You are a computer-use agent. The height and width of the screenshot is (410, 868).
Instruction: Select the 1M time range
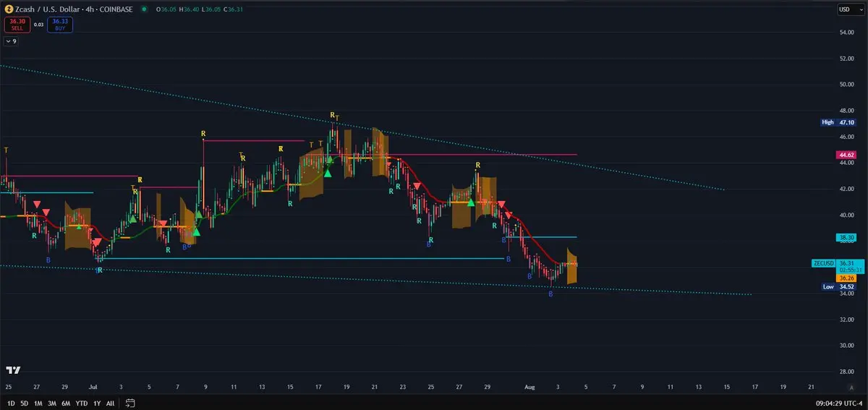coord(38,403)
